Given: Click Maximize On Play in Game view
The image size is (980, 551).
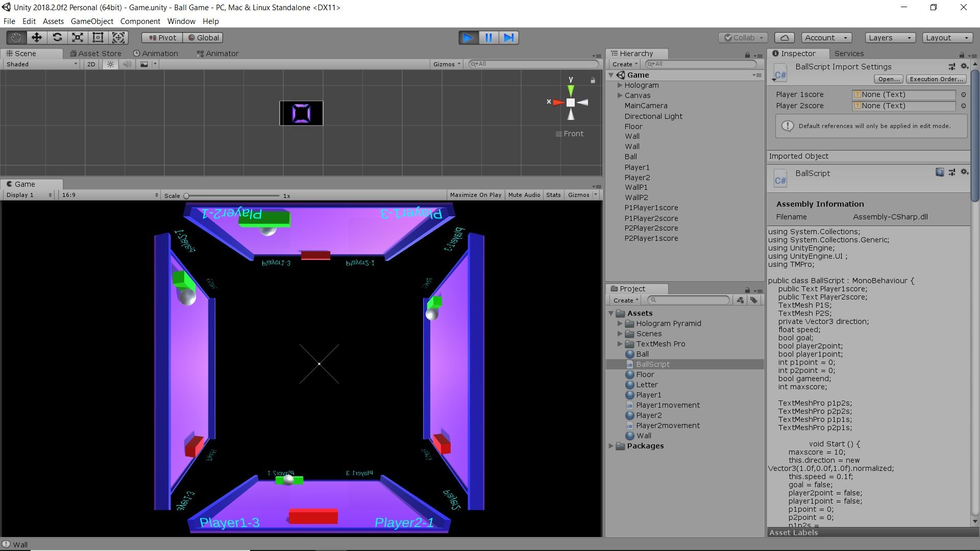Looking at the screenshot, I should 475,194.
